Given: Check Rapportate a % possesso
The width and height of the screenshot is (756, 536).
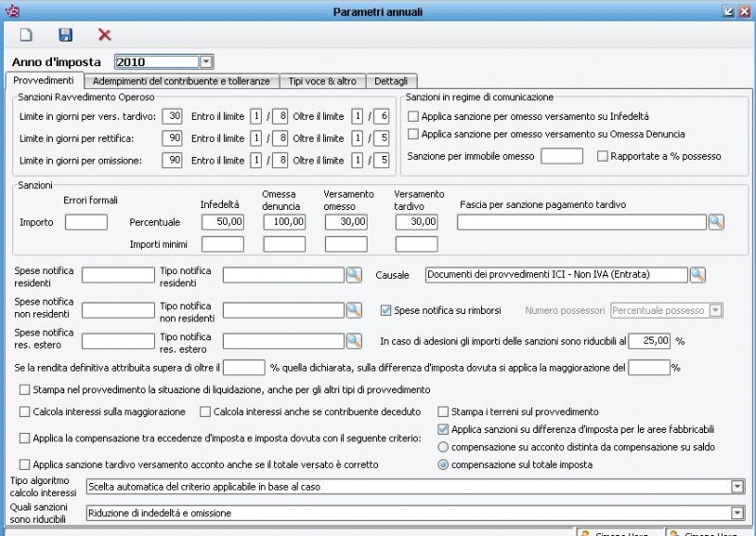Looking at the screenshot, I should [x=603, y=156].
